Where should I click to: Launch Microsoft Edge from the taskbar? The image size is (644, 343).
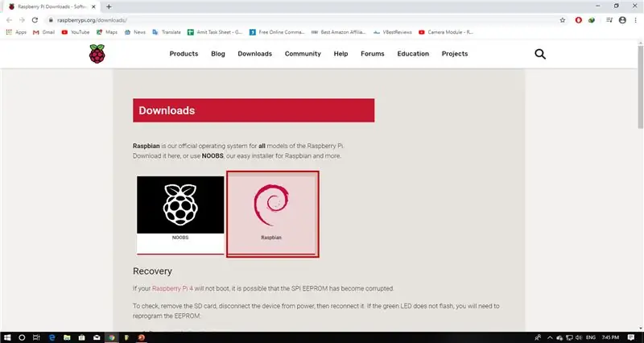click(52, 337)
